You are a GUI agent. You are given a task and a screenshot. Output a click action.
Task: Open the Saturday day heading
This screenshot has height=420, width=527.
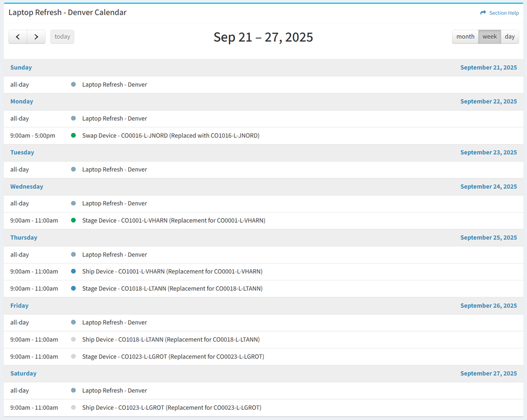[23, 374]
